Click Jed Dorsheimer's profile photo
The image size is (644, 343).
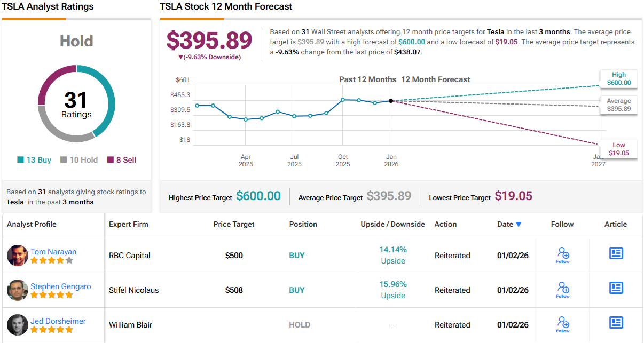[x=18, y=325]
